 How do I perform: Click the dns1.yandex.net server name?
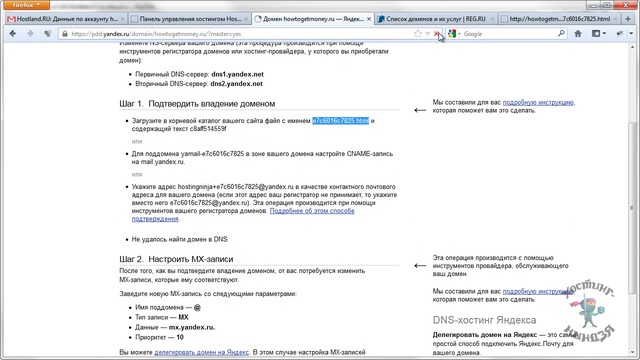click(238, 74)
